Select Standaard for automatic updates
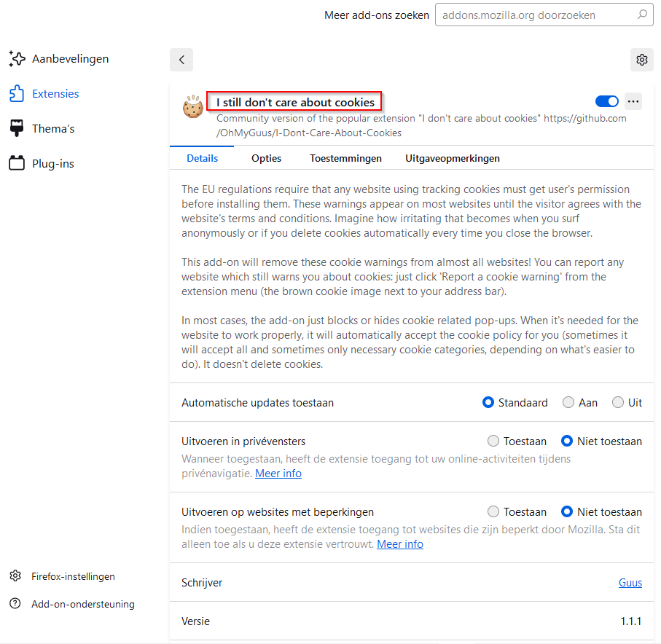661x644 pixels. 488,402
